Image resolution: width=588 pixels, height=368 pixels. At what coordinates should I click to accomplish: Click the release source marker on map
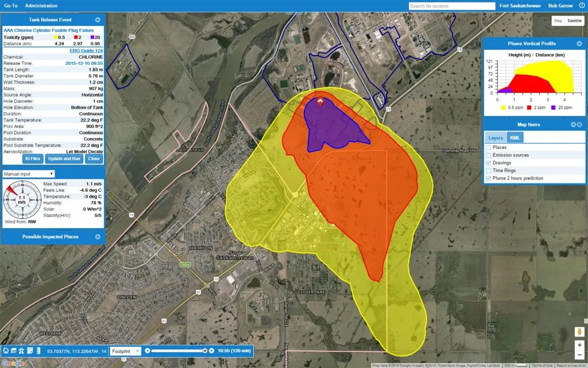[x=320, y=101]
